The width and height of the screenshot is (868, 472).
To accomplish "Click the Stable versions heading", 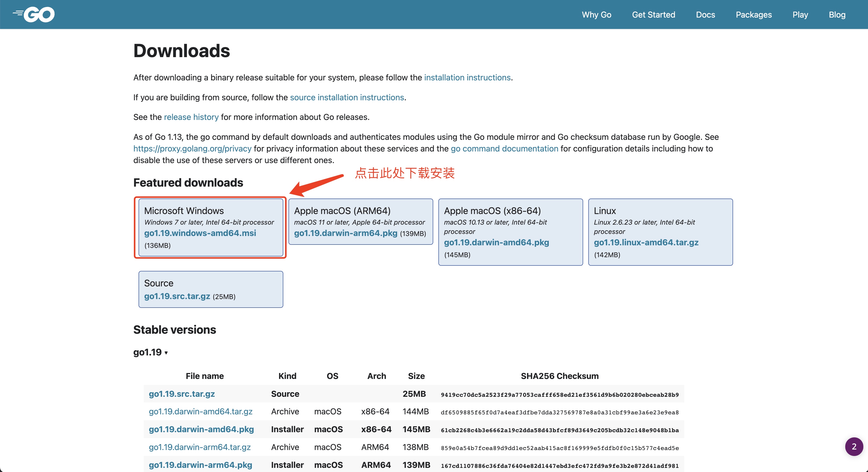I will pyautogui.click(x=174, y=330).
